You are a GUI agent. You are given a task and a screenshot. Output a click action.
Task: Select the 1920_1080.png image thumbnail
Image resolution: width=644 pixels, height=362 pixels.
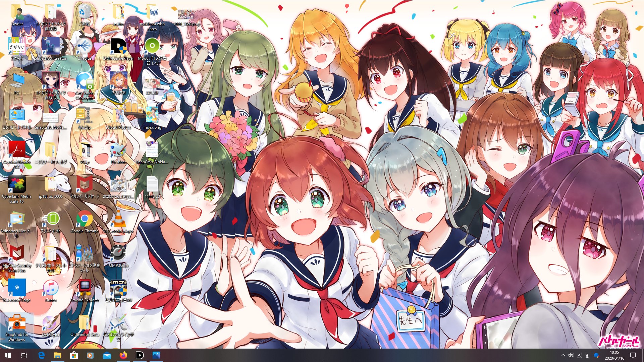coord(186,15)
